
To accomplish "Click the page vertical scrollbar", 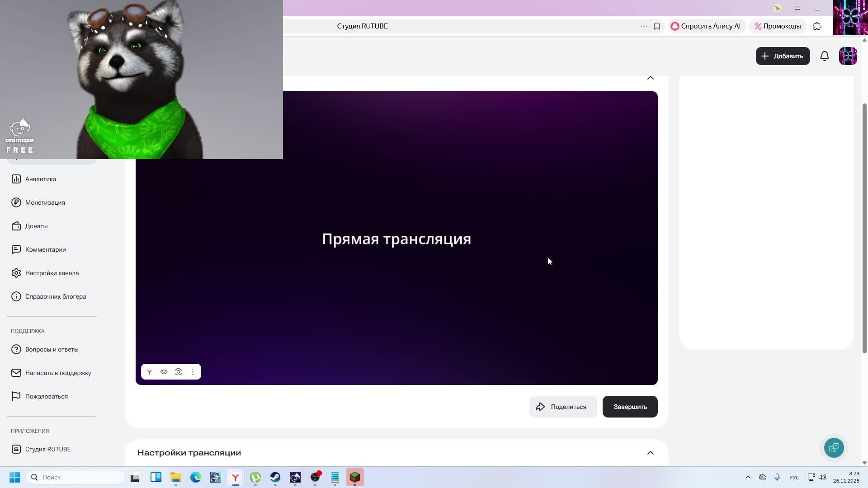I will coord(864,226).
